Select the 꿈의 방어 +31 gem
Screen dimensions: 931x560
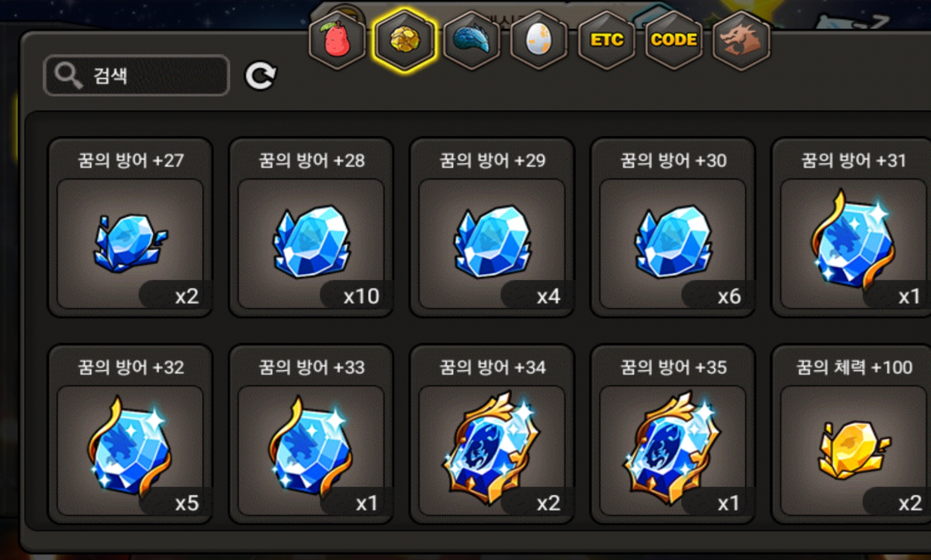pyautogui.click(x=852, y=227)
